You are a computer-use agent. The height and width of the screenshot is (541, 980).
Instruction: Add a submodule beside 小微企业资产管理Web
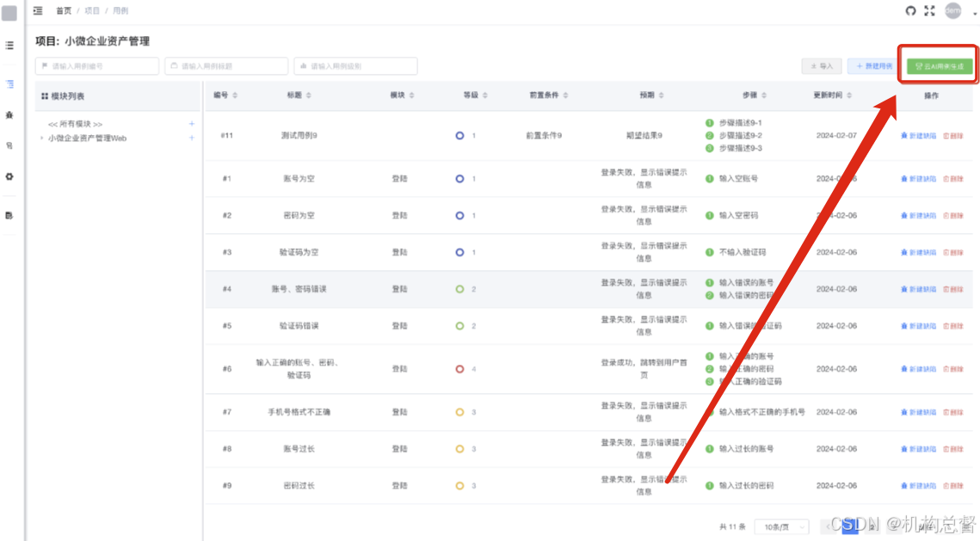click(192, 138)
